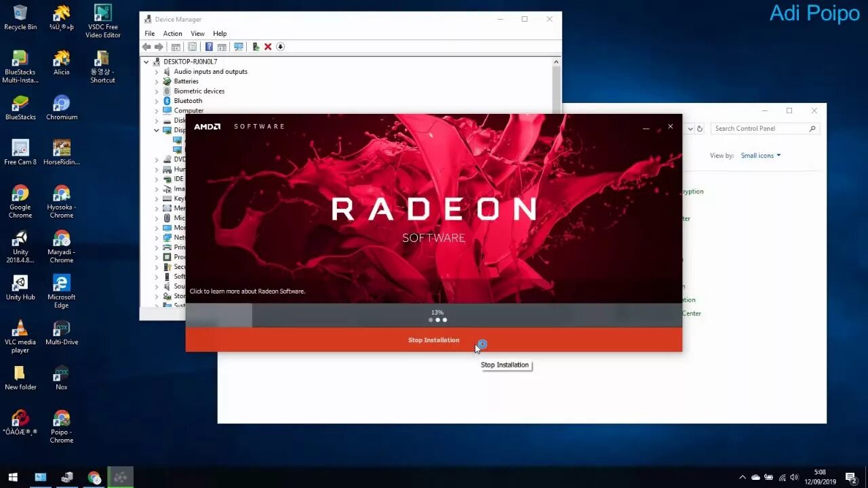Open the Action Center notifications icon

(851, 477)
